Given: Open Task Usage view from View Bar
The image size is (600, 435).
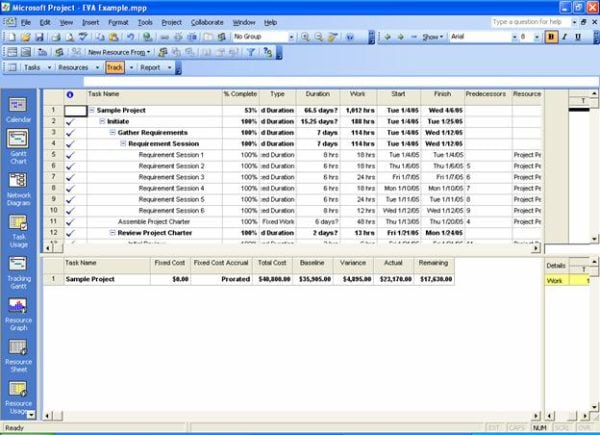Looking at the screenshot, I should coord(18,231).
